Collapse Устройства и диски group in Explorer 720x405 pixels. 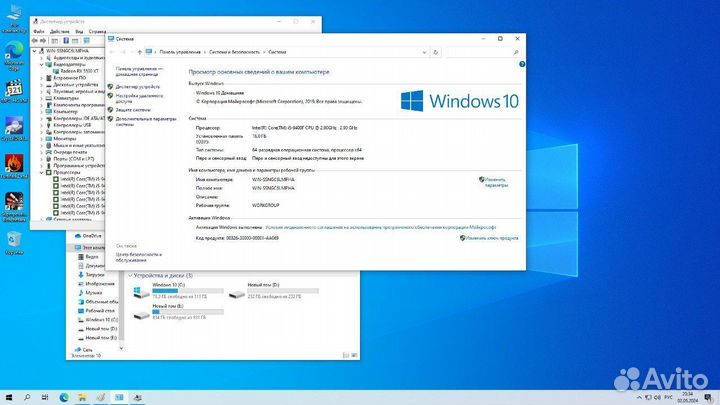130,276
